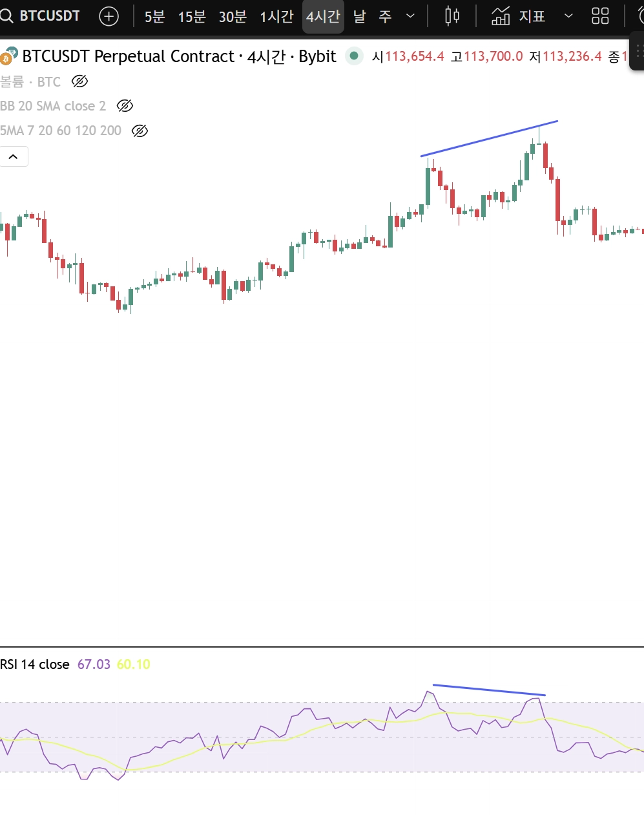Screen dimensions: 644x815
Task: Click the low price 113,236.4 value
Action: tap(572, 57)
